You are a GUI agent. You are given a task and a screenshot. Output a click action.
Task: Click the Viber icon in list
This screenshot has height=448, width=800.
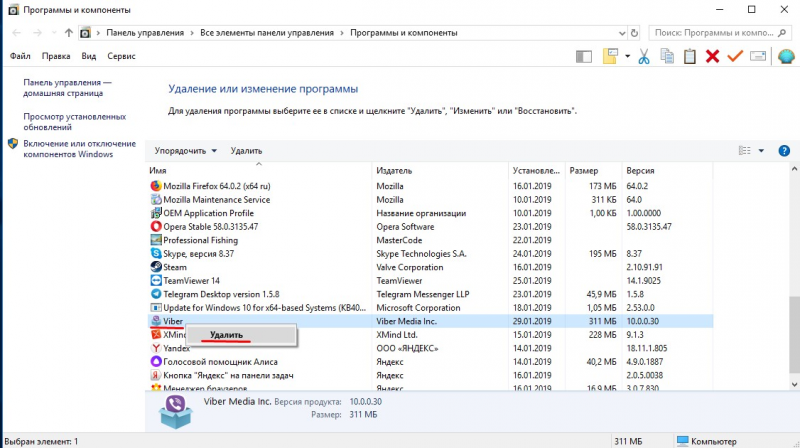point(156,320)
